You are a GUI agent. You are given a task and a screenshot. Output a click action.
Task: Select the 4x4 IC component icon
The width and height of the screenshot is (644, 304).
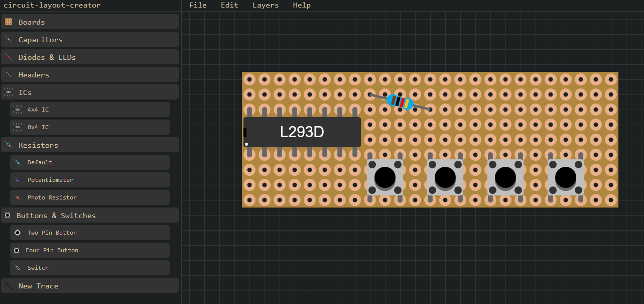pyautogui.click(x=18, y=110)
